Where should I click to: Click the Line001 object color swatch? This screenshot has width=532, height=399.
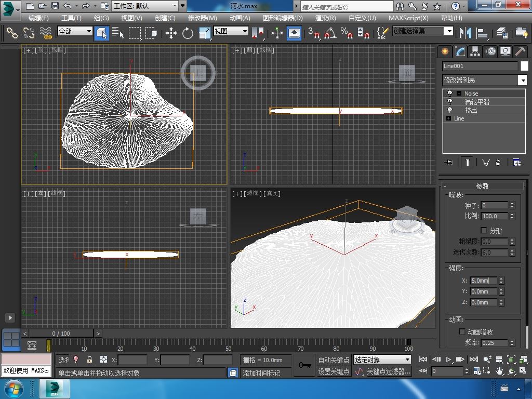pyautogui.click(x=524, y=66)
